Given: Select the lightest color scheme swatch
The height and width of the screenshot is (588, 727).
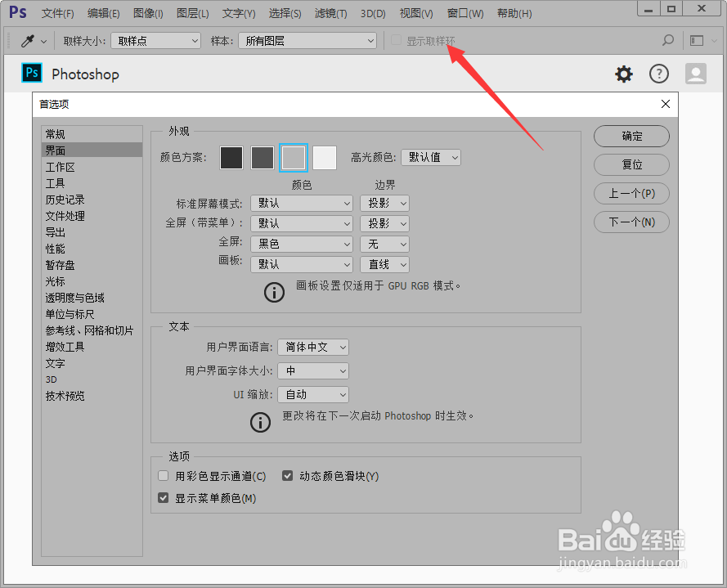Looking at the screenshot, I should pyautogui.click(x=325, y=158).
